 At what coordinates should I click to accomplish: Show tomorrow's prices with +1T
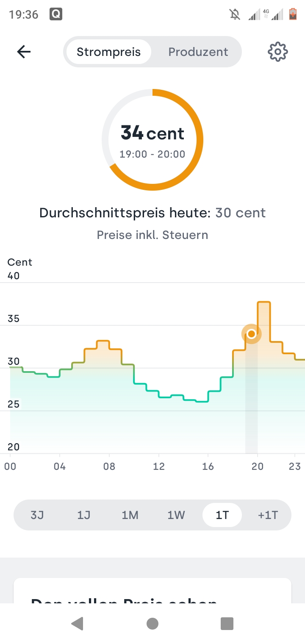[268, 515]
